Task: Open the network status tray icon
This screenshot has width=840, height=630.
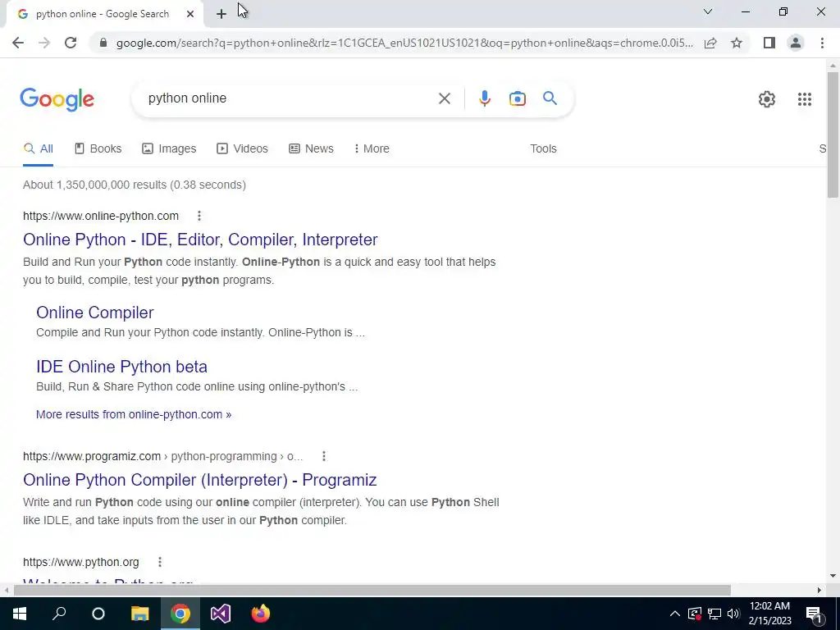Action: [x=714, y=614]
